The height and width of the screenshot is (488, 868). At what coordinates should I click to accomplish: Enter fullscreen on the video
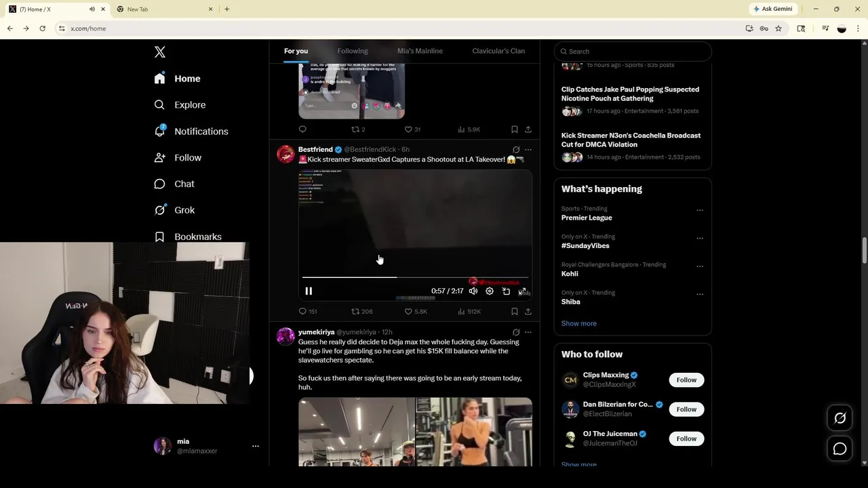click(x=522, y=291)
